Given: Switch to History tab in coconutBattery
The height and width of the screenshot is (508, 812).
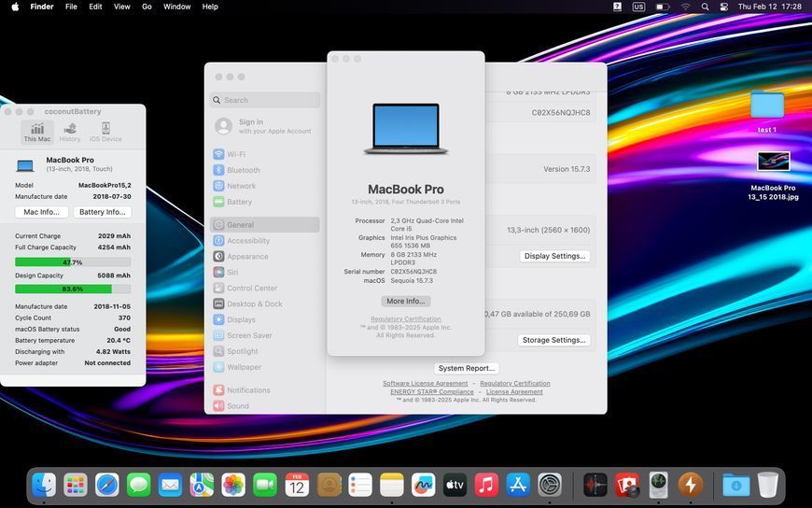Looking at the screenshot, I should [x=70, y=132].
